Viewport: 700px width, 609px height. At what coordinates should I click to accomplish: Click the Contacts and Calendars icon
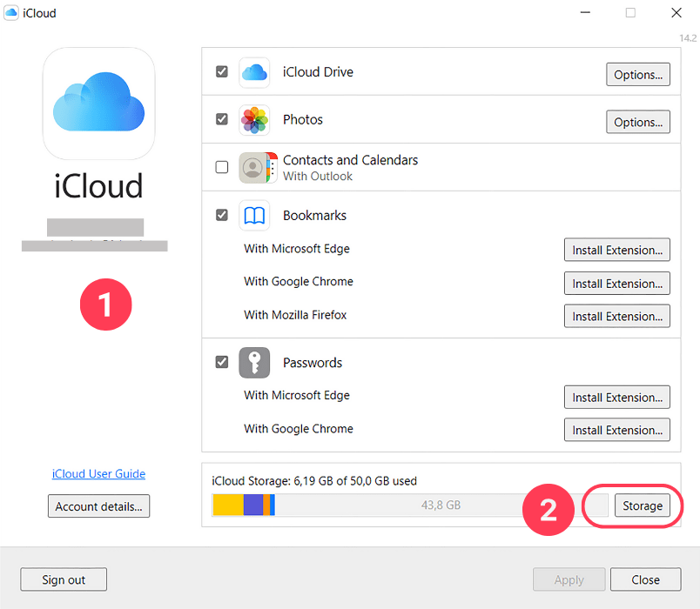254,167
